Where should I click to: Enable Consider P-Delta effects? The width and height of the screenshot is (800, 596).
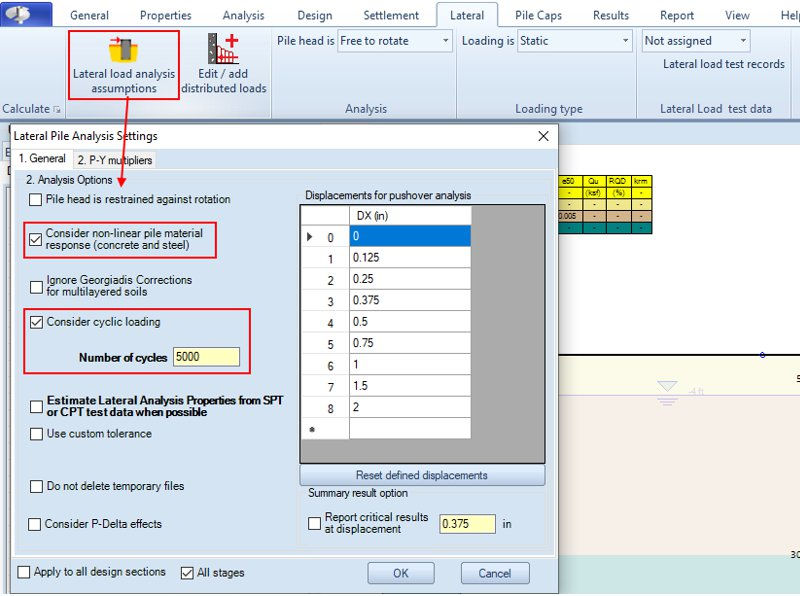[x=34, y=525]
